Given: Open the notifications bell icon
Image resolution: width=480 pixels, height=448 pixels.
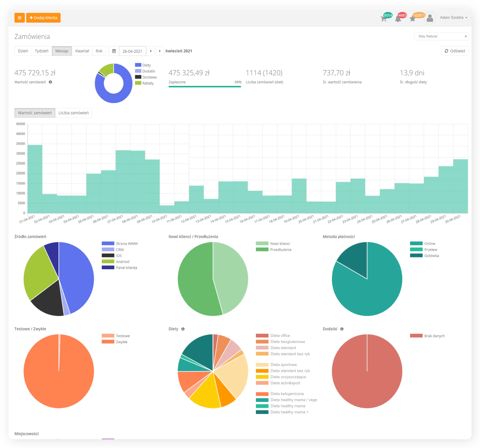Looking at the screenshot, I should 398,19.
